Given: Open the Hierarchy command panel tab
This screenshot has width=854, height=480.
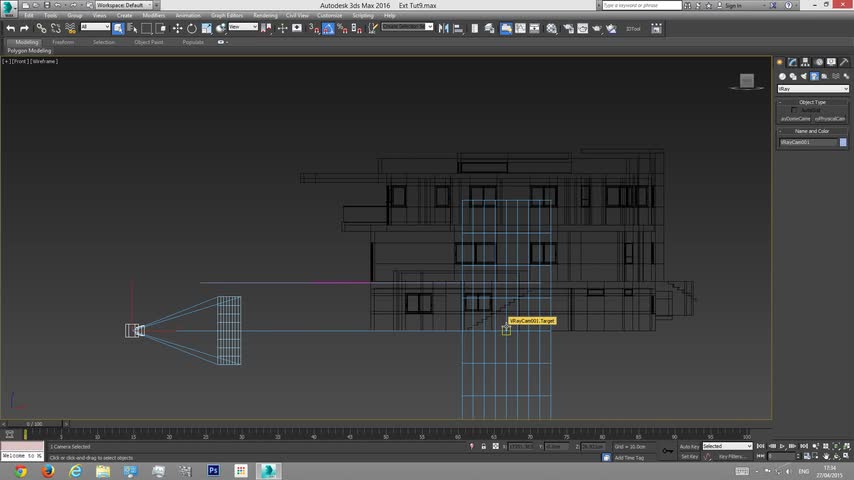Looking at the screenshot, I should coord(805,62).
